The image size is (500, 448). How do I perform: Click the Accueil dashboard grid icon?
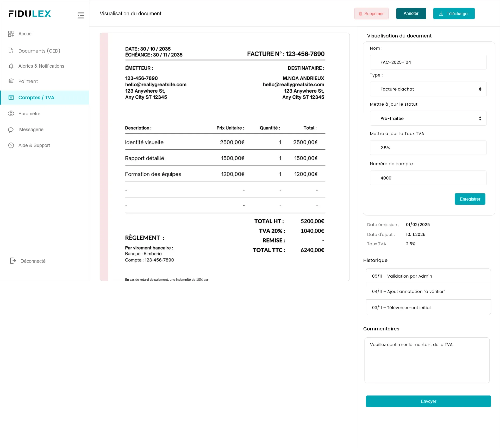[11, 34]
